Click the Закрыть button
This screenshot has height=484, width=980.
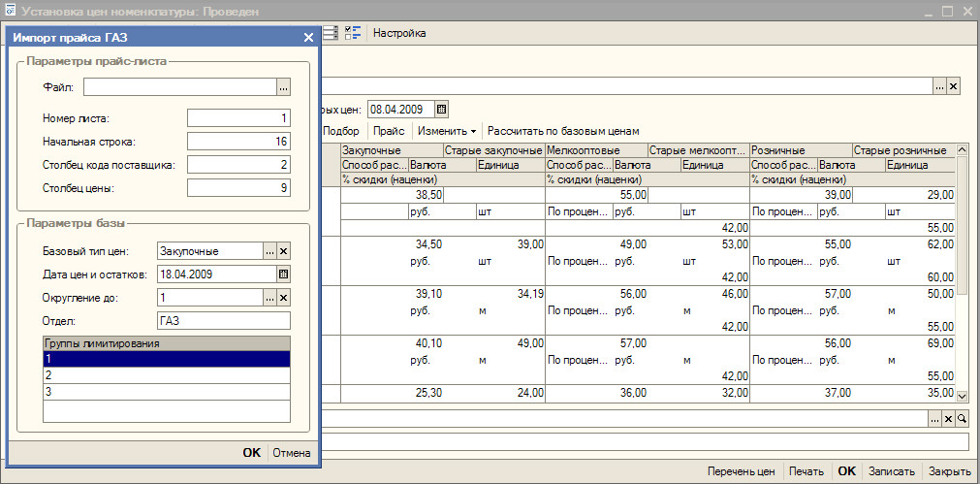949,471
